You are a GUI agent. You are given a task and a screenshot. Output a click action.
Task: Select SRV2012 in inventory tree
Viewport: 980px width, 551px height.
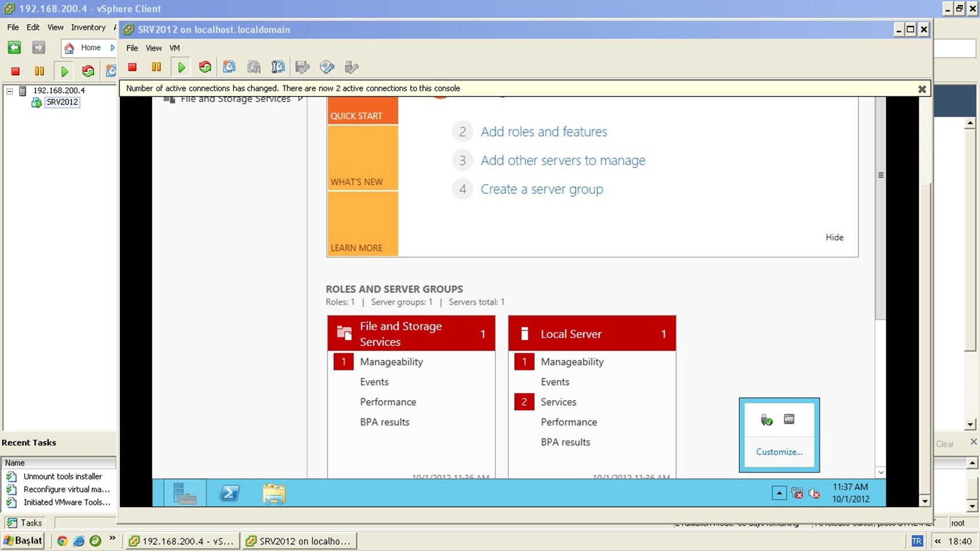pos(62,102)
